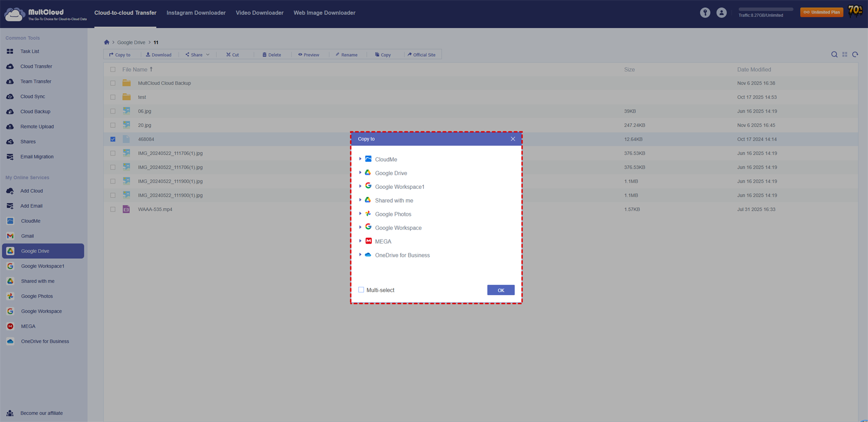
Task: Click the 70% discount badge
Action: click(x=855, y=11)
